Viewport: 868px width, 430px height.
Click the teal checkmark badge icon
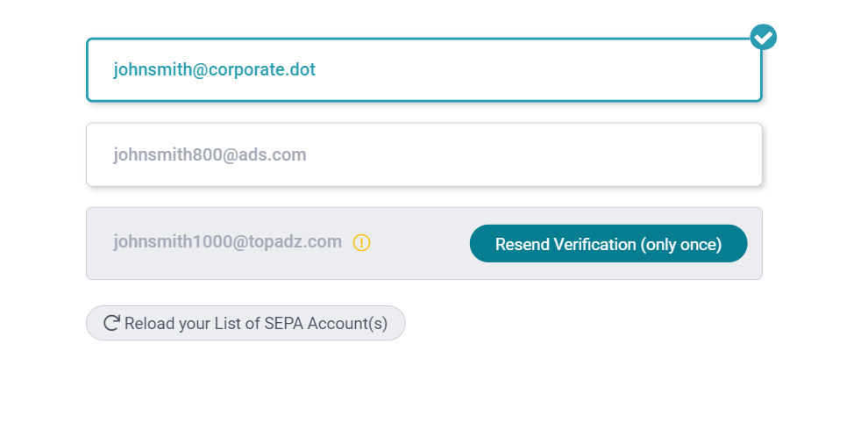pos(764,37)
